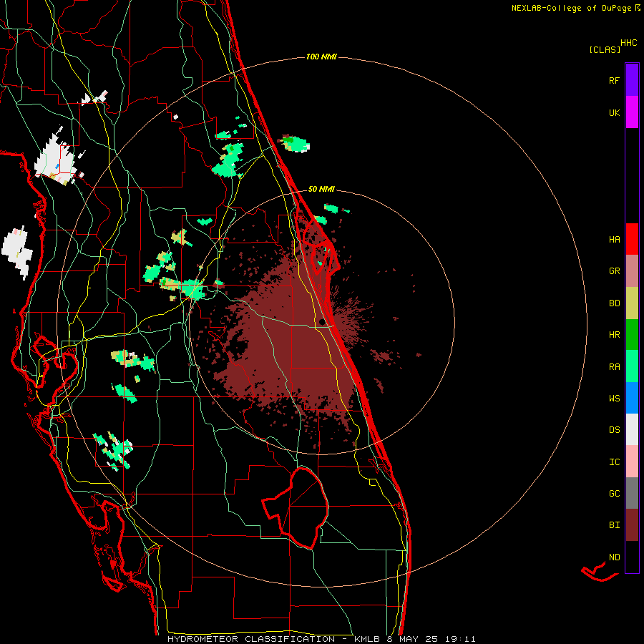This screenshot has width=644, height=644.
Task: Click the ND legend label
Action: [614, 557]
